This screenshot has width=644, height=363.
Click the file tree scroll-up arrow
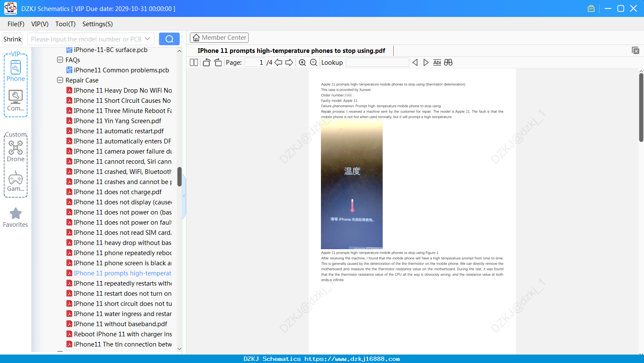click(179, 51)
